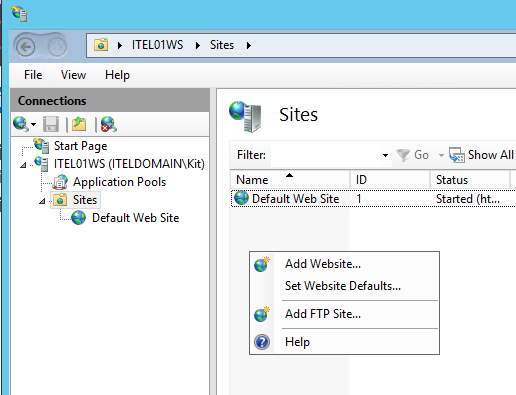Expand the arrow before ITEL01WS in breadcrumb
Viewport: 516px width, 395px height.
(x=120, y=45)
